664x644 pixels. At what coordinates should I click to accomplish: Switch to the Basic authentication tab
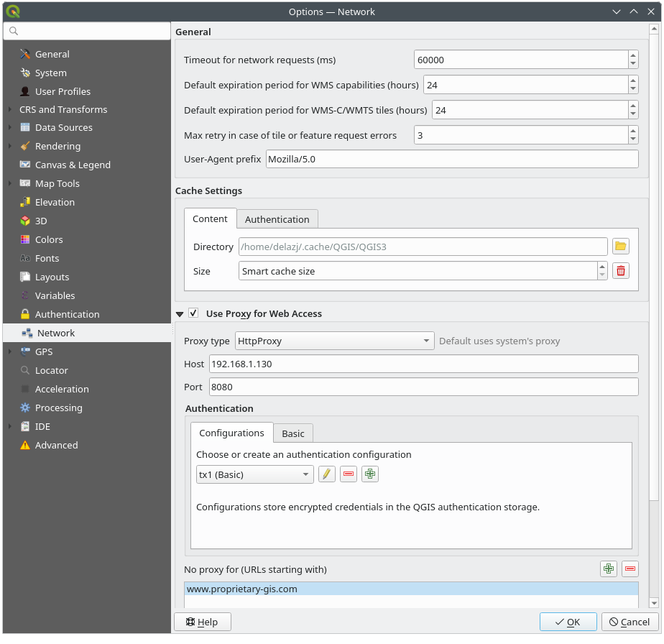[292, 433]
